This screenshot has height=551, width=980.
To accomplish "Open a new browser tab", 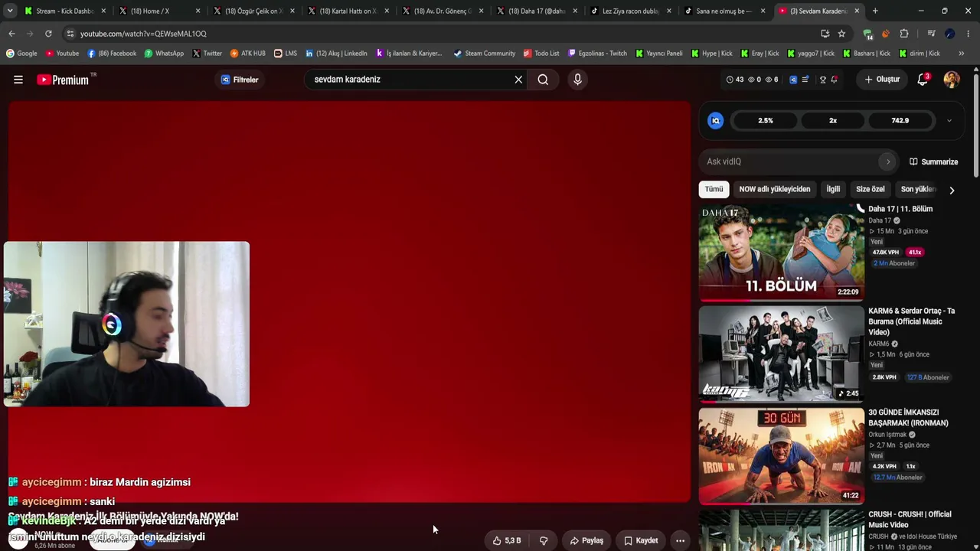I will coord(875,11).
